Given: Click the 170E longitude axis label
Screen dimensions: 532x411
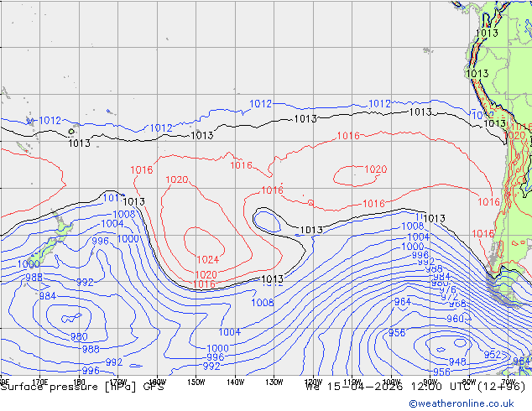Looking at the screenshot, I should [x=40, y=382].
